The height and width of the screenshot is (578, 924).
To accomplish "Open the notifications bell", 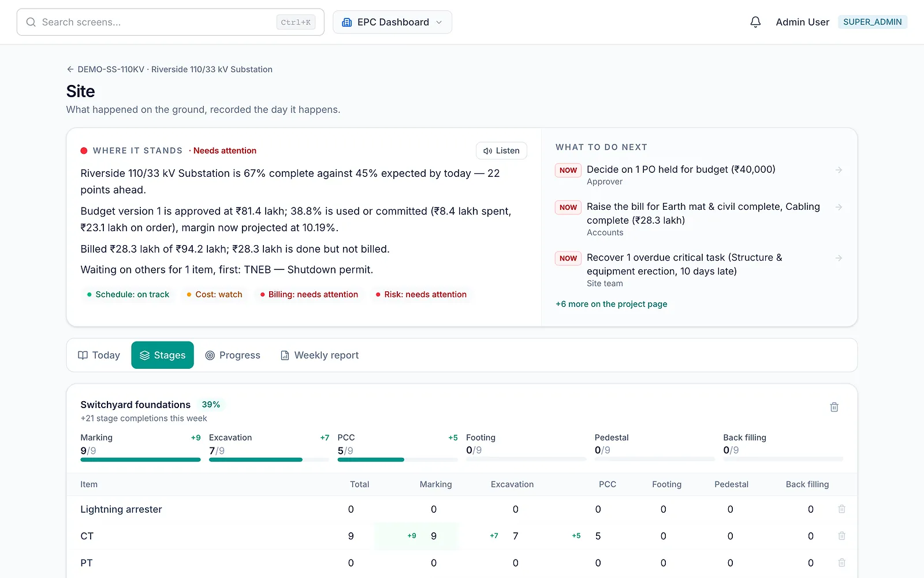I will (x=755, y=22).
